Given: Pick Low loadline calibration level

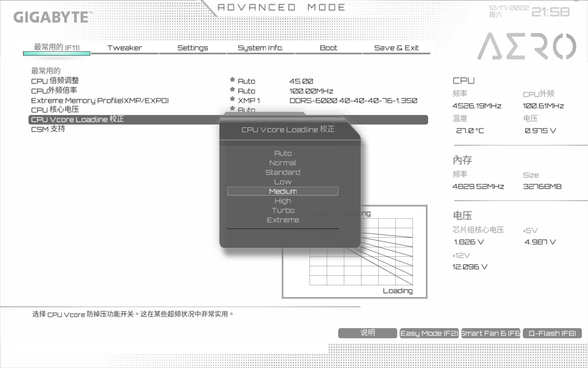Looking at the screenshot, I should (x=283, y=182).
